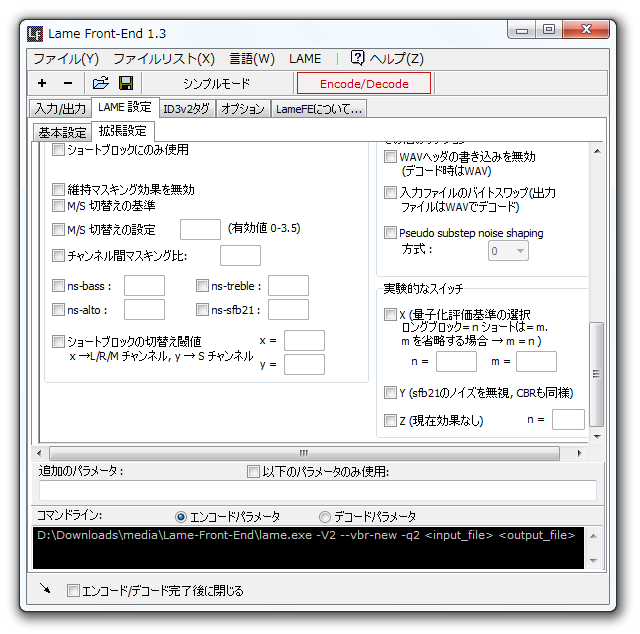Image resolution: width=640 pixels, height=634 pixels.
Task: Switch to the 入力/出力 tab
Action: [x=60, y=109]
